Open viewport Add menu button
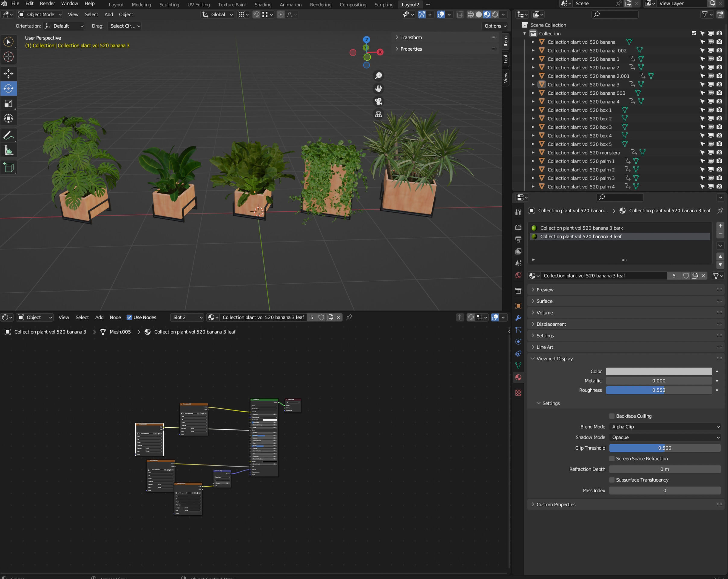 pos(109,14)
